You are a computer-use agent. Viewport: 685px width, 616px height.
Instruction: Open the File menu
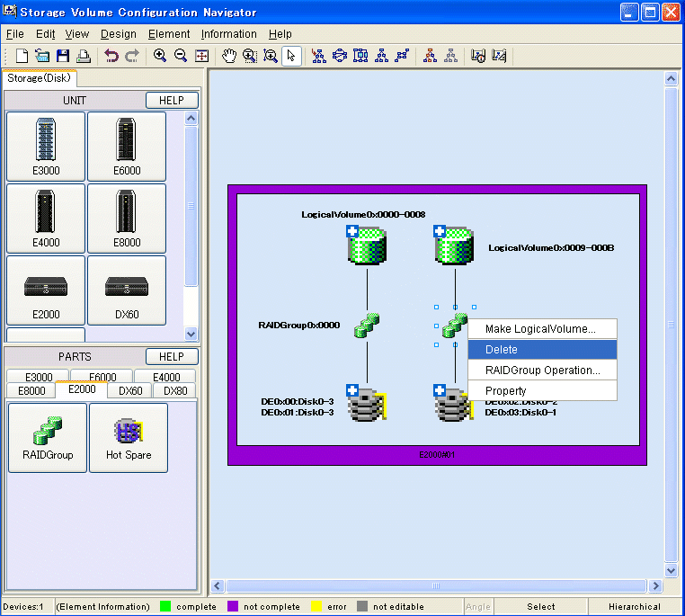(15, 34)
